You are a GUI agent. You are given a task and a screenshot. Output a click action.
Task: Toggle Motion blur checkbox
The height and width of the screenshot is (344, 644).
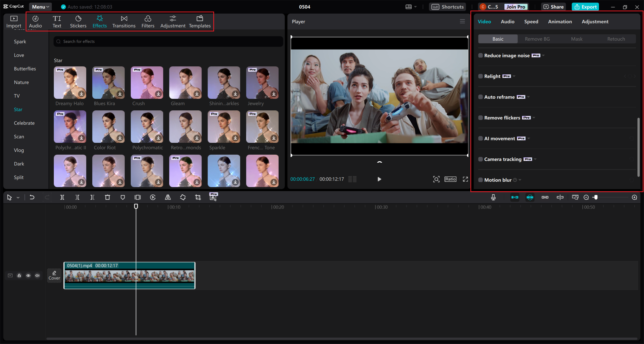tap(480, 180)
